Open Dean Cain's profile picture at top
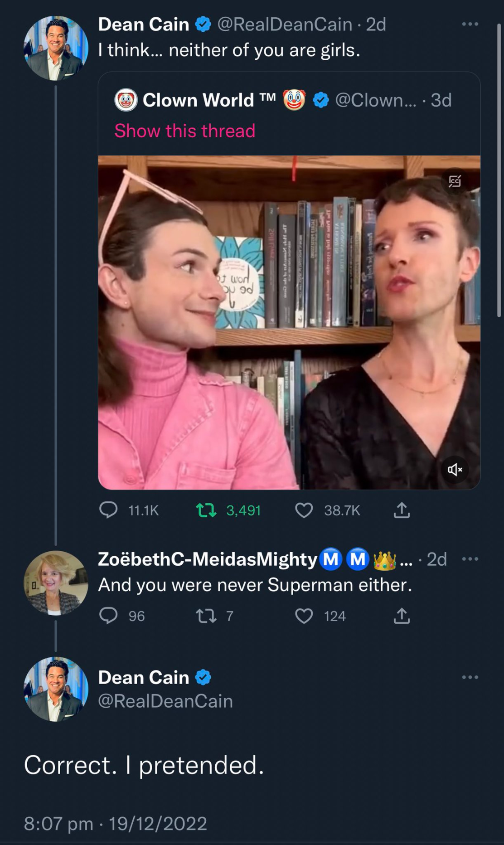504x845 pixels. pos(56,49)
